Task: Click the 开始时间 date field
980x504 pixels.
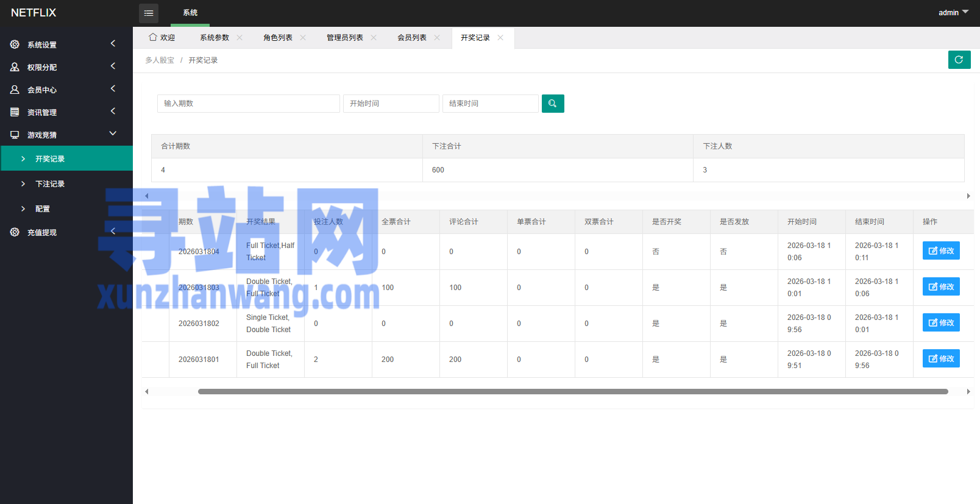Action: coord(391,104)
